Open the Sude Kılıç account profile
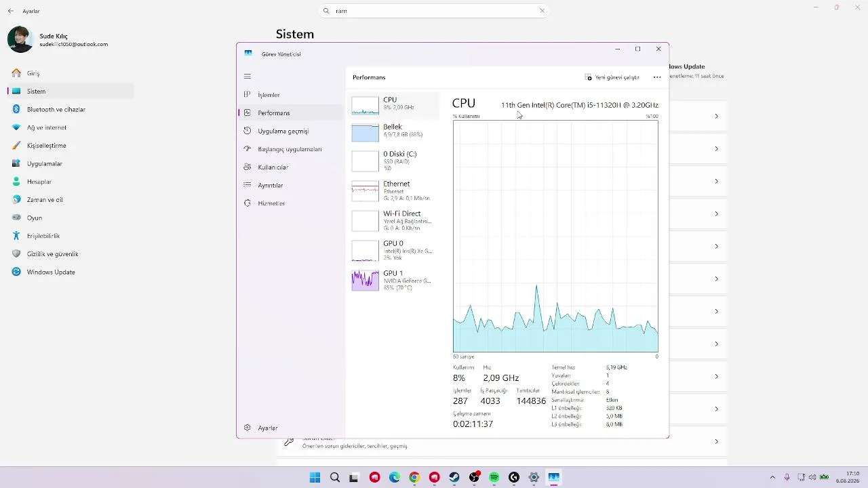The image size is (868, 488). 58,40
